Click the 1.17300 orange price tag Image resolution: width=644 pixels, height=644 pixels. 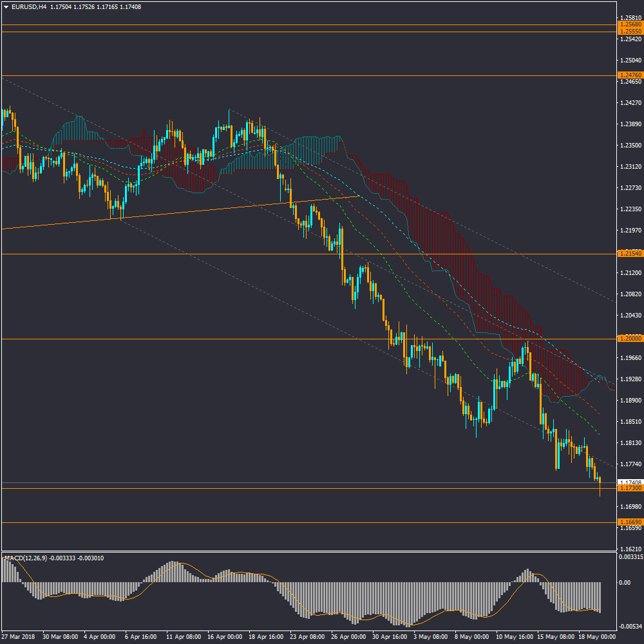pyautogui.click(x=629, y=488)
